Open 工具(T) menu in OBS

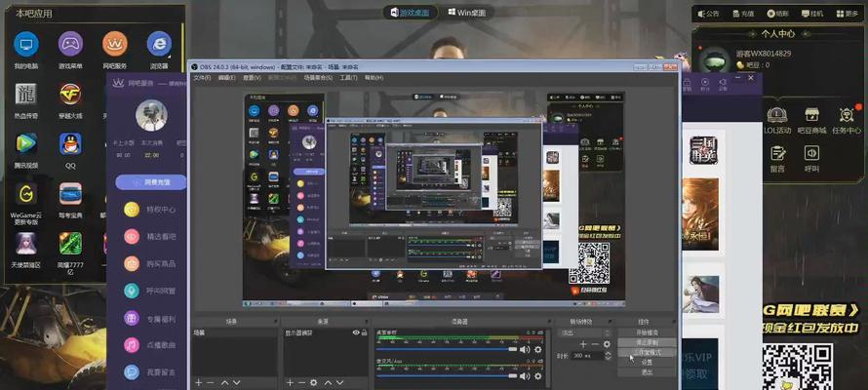[349, 78]
